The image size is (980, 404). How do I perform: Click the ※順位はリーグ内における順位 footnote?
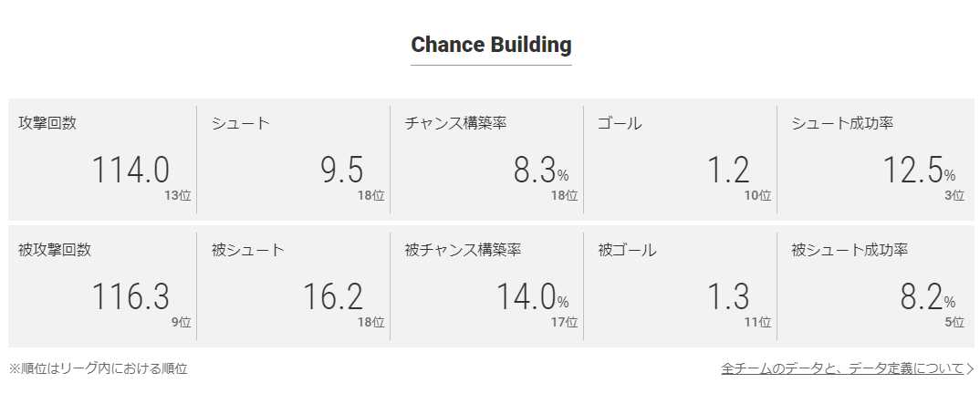(99, 369)
